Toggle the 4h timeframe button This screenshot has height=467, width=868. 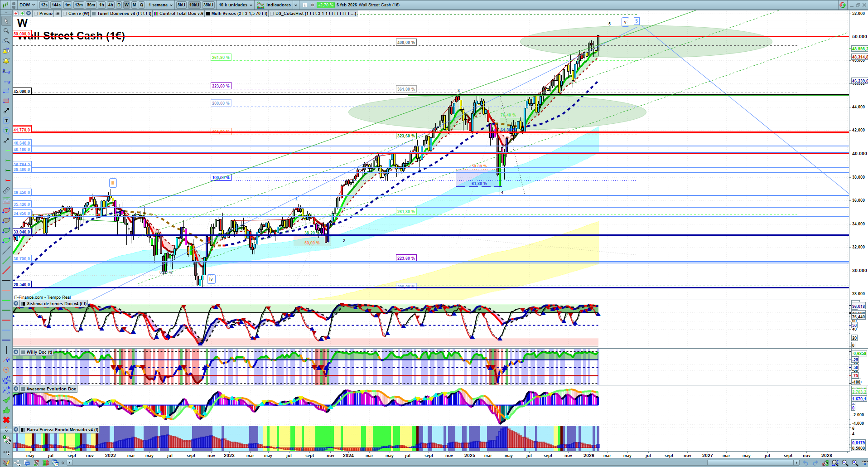point(111,5)
